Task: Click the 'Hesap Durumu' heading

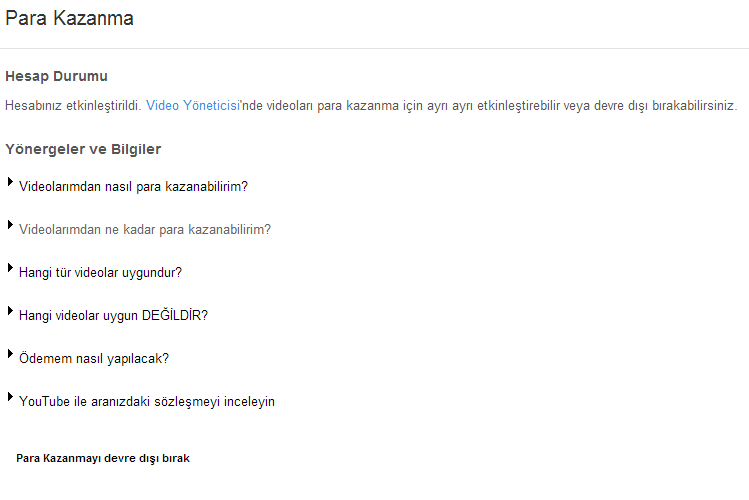Action: click(x=56, y=76)
